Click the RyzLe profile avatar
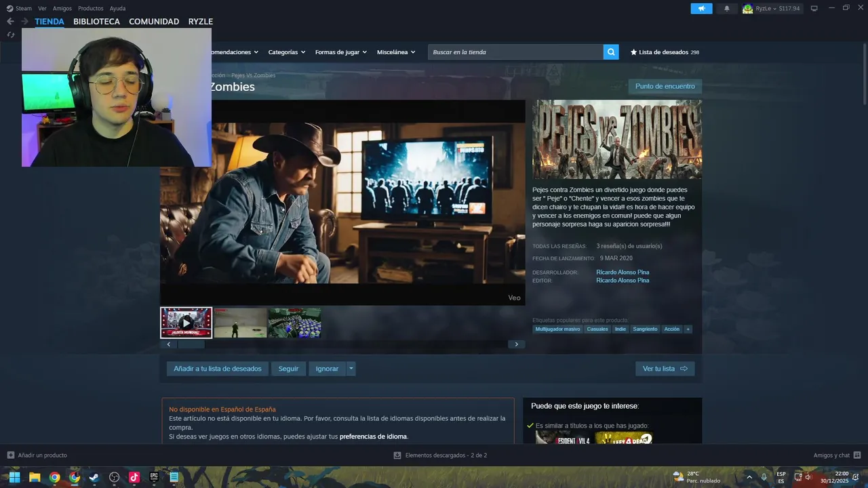868x488 pixels. (747, 9)
